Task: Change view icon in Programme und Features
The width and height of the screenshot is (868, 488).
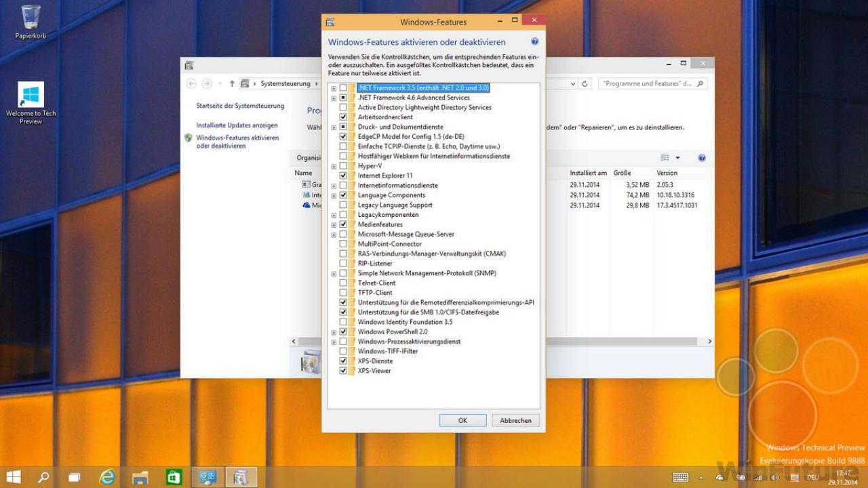Action: [x=665, y=157]
